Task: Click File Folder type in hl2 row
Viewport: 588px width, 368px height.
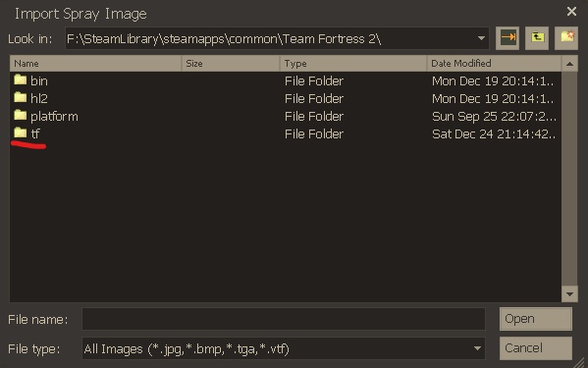Action: pos(314,98)
